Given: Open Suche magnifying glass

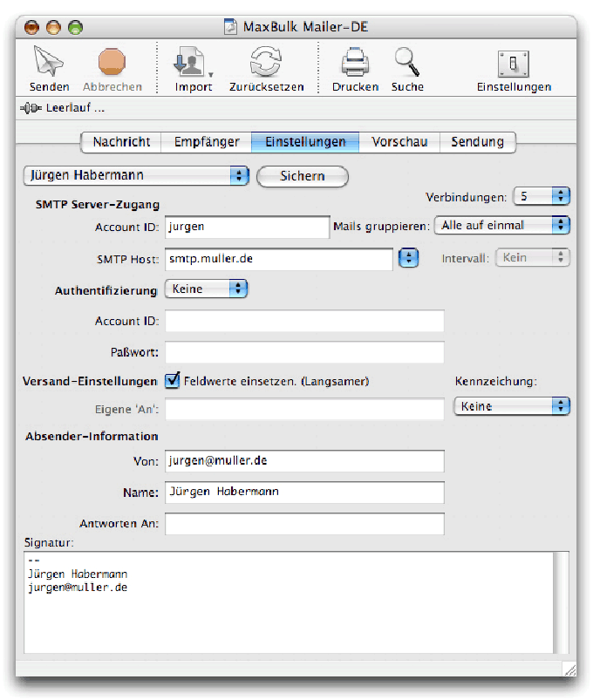Looking at the screenshot, I should click(406, 62).
